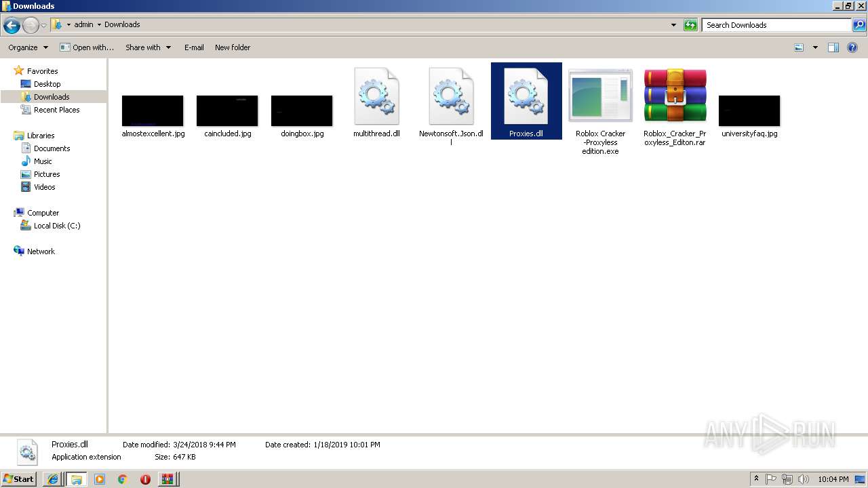The image size is (868, 488).
Task: Open Google Chrome from taskbar
Action: click(x=122, y=479)
